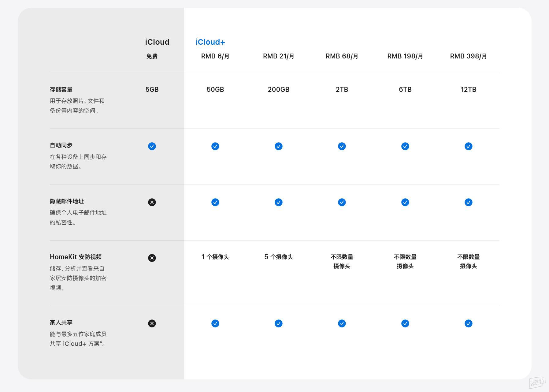Click the 自动同步 checkmark under RMB 398/月
Viewport: 549px width, 392px height.
coord(469,146)
